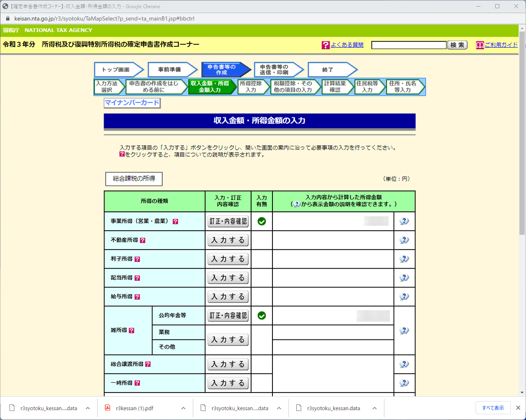Click 入力する button for 給与所得
This screenshot has width=526, height=420.
pos(228,296)
